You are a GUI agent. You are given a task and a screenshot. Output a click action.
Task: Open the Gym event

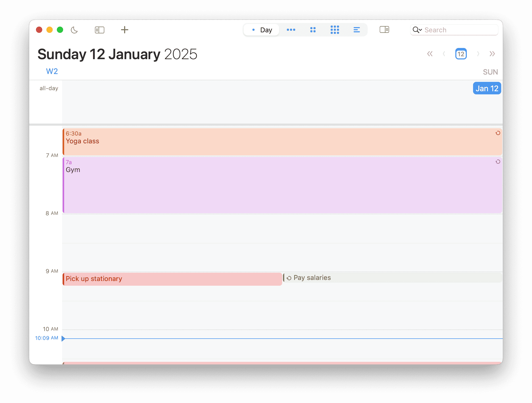click(282, 185)
